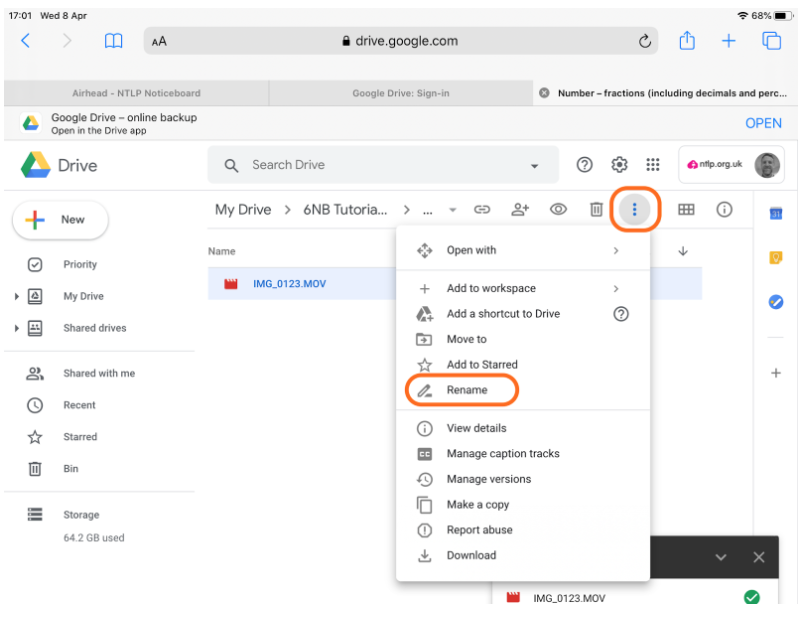Expand My Drive tree arrow
Viewport: 798px width, 632px height.
point(16,296)
